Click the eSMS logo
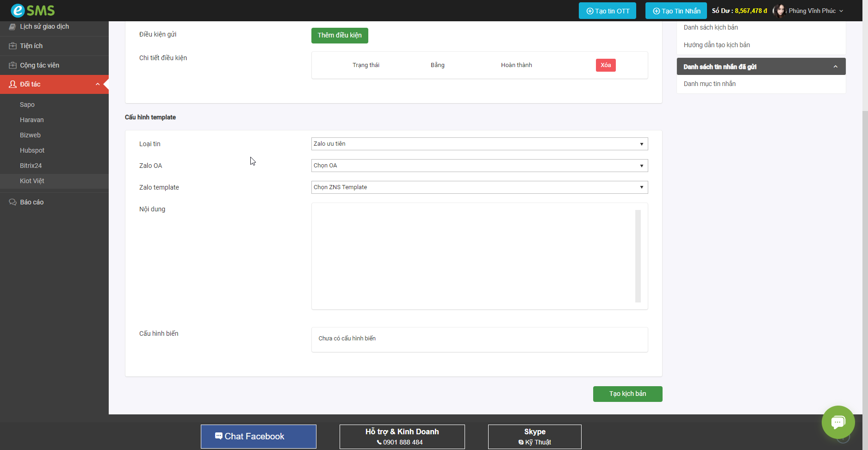The image size is (868, 450). coord(32,10)
